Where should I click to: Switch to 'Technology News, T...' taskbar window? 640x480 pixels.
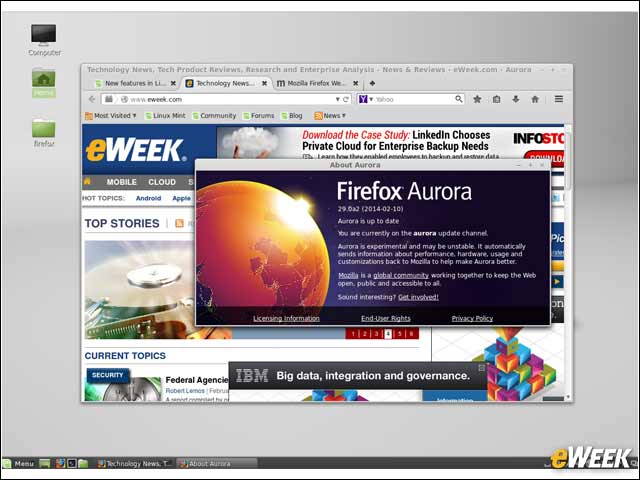coord(135,463)
